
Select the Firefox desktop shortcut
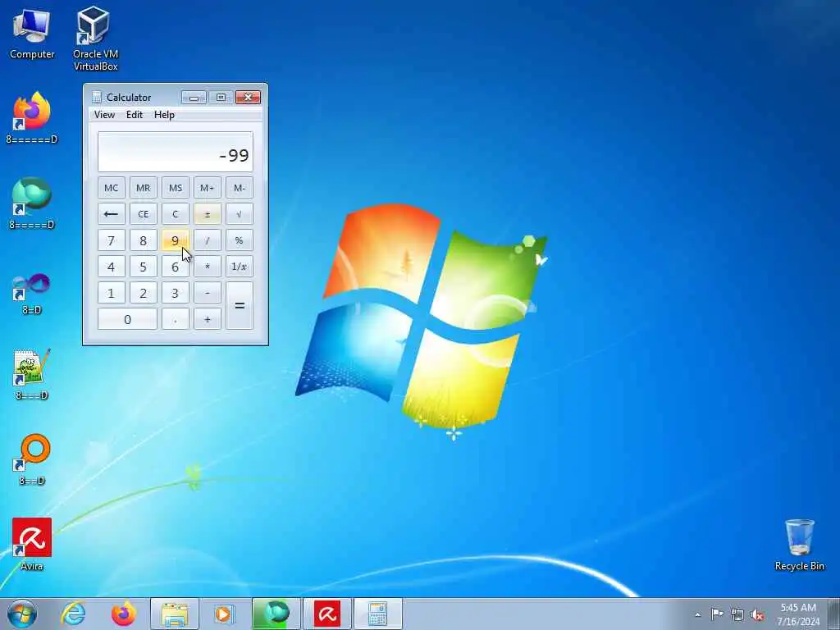32,118
